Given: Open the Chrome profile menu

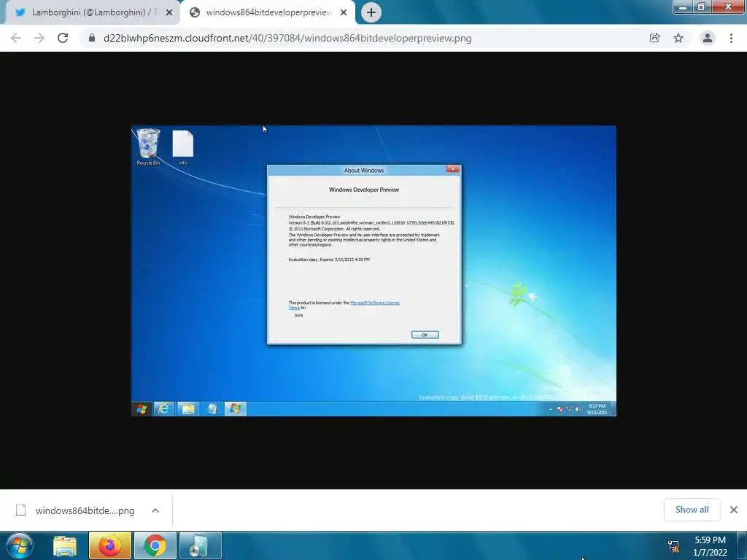Looking at the screenshot, I should tap(708, 38).
